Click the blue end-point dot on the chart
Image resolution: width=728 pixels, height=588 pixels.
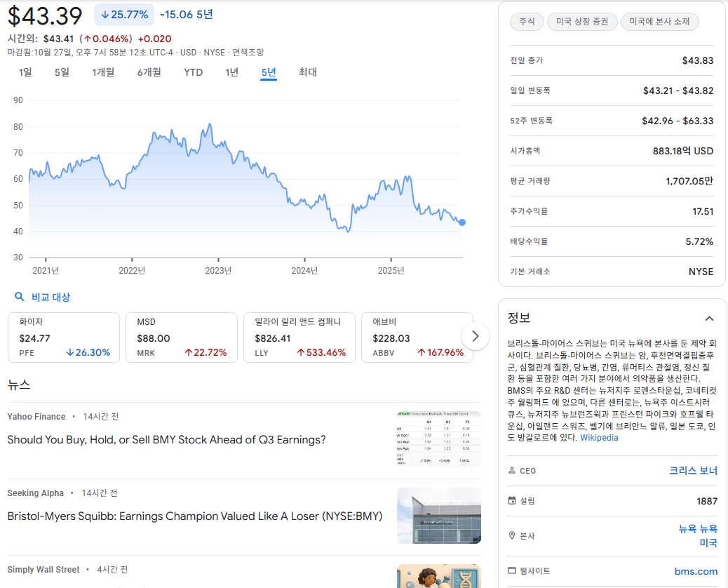point(462,222)
